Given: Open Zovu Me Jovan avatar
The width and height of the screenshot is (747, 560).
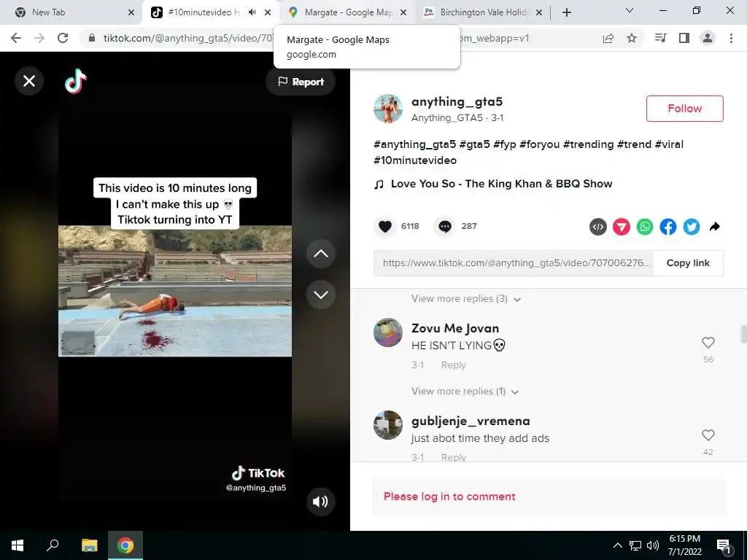Looking at the screenshot, I should [x=388, y=332].
